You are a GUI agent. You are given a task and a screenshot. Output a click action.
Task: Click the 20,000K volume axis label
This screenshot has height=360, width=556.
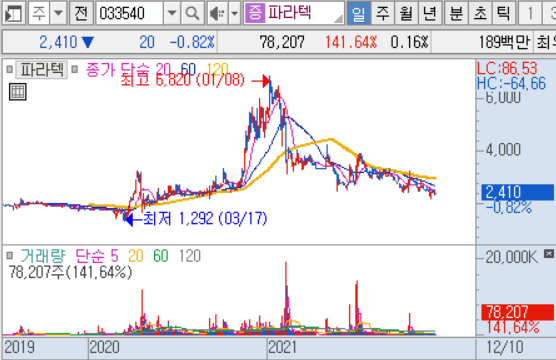coord(512,257)
